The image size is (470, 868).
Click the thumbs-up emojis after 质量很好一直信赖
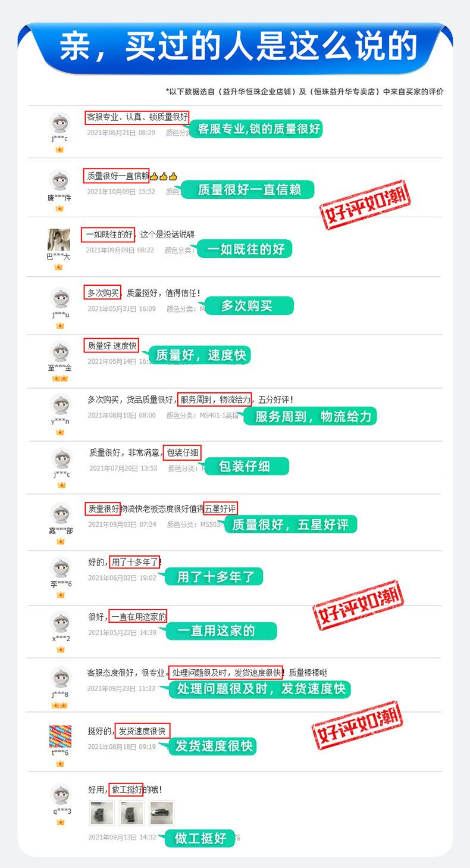(x=163, y=176)
